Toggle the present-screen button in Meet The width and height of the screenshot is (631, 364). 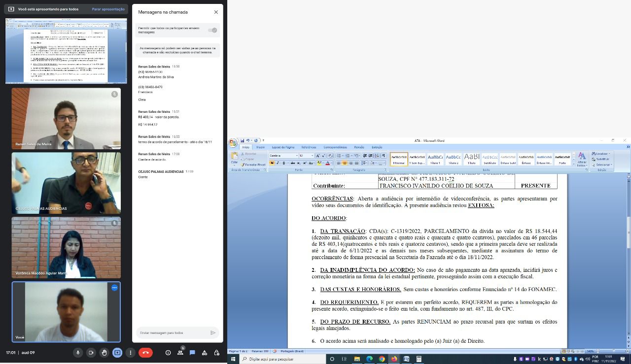coord(117,353)
